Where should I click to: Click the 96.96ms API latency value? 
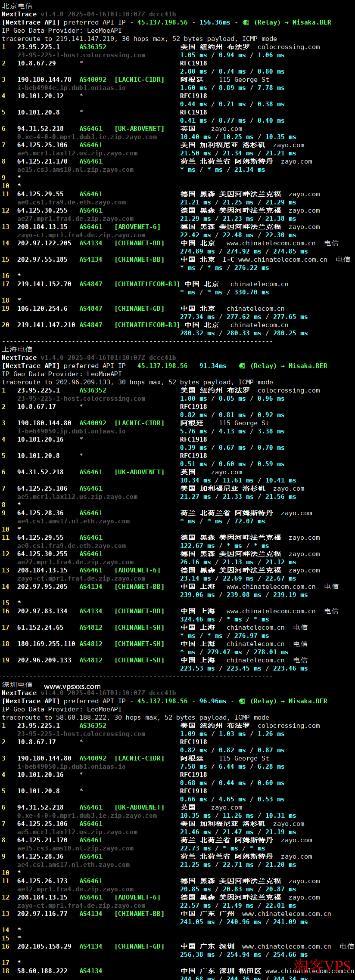tap(213, 701)
